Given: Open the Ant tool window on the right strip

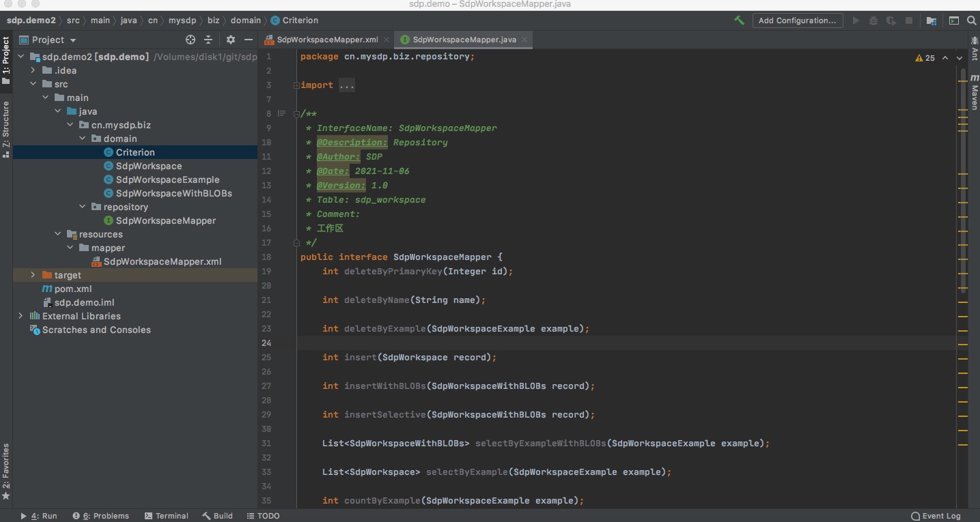Looking at the screenshot, I should click(975, 48).
